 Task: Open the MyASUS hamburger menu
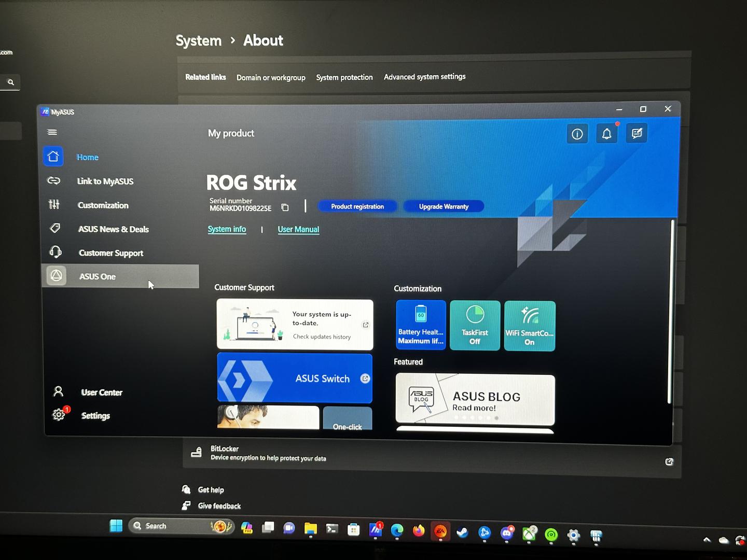[x=52, y=132]
